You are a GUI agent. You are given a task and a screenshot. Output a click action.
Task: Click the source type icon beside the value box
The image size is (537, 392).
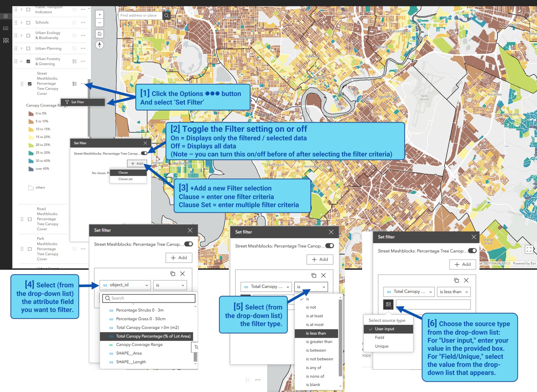tap(388, 304)
